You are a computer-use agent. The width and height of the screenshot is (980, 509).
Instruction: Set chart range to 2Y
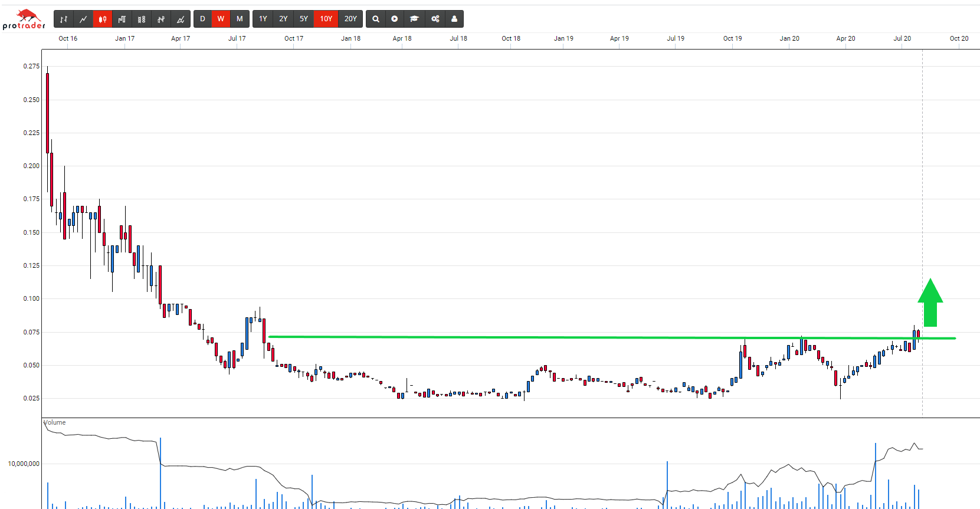pos(283,19)
